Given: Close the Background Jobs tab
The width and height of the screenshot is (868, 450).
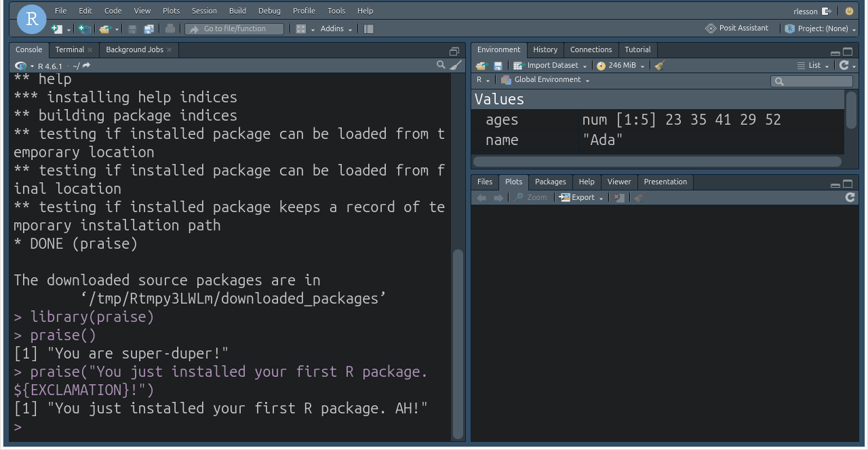Looking at the screenshot, I should [170, 50].
